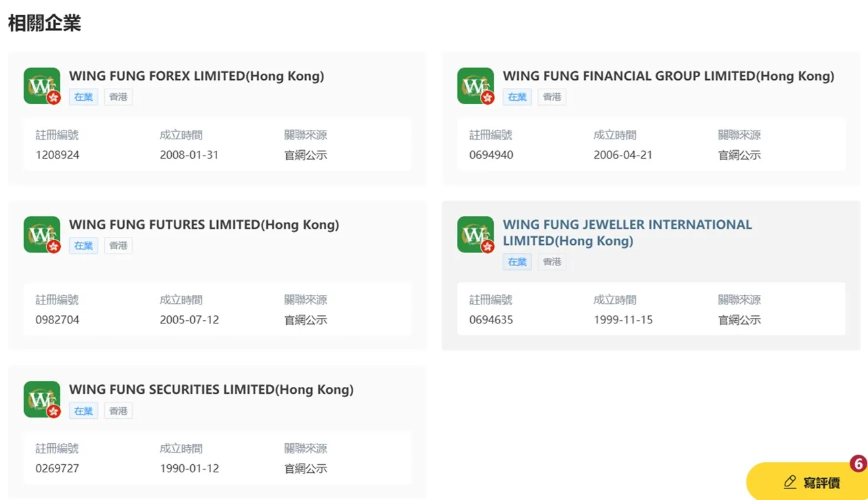Click the 相關企業 section heading
This screenshot has width=868, height=500.
[x=45, y=23]
